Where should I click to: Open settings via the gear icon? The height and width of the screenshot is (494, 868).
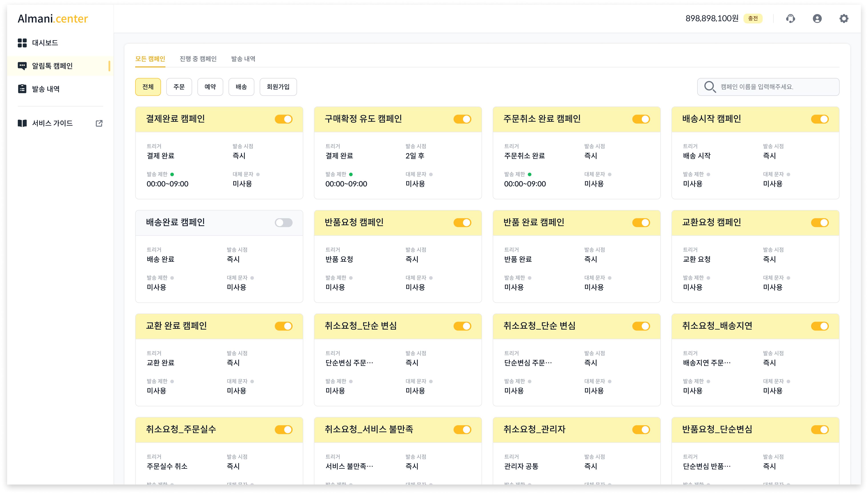pos(844,18)
